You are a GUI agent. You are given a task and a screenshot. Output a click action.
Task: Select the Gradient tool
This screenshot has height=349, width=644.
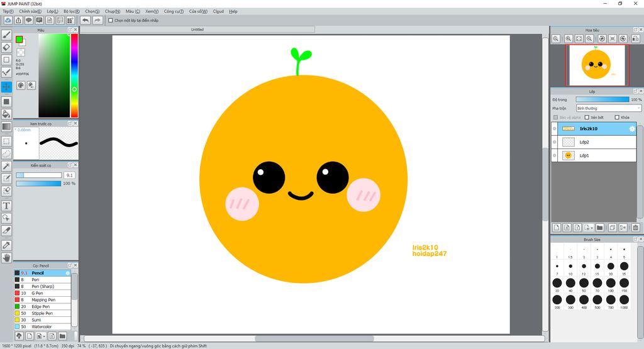6,126
